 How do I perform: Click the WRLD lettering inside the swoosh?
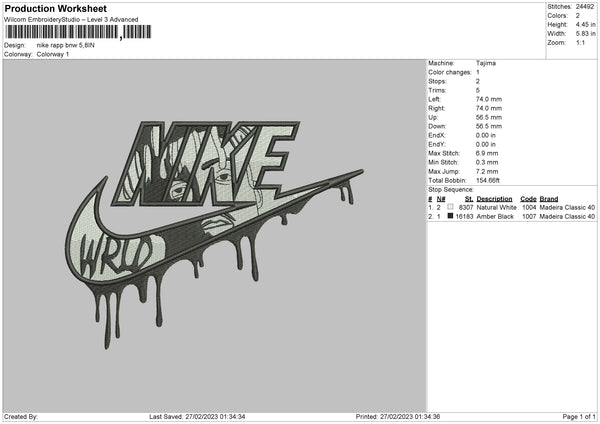tap(117, 255)
